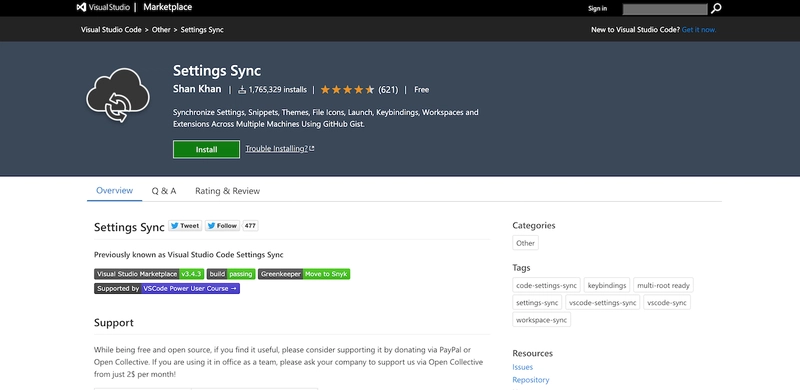The height and width of the screenshot is (390, 800).
Task: Click Sign in
Action: [x=597, y=8]
